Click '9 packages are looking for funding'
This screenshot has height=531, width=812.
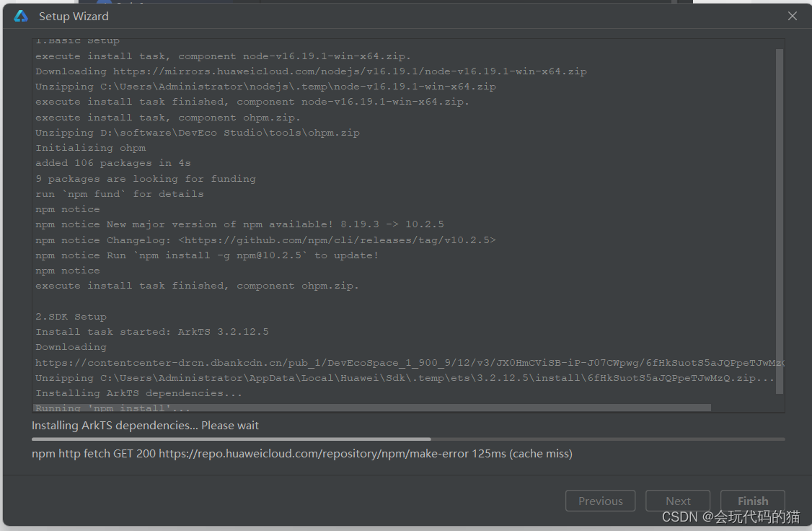tap(146, 179)
